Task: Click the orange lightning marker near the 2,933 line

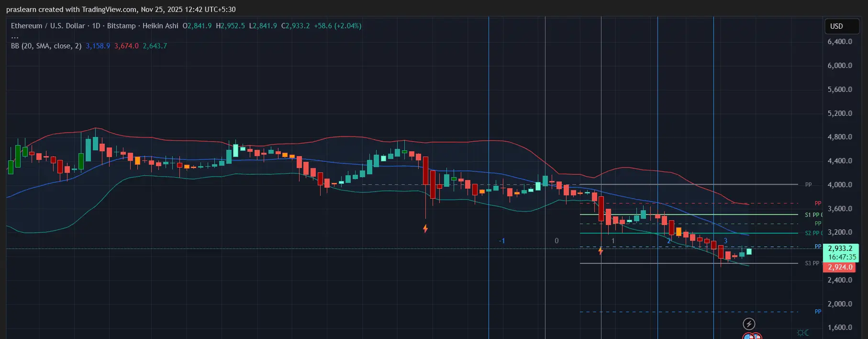Action: tap(601, 250)
